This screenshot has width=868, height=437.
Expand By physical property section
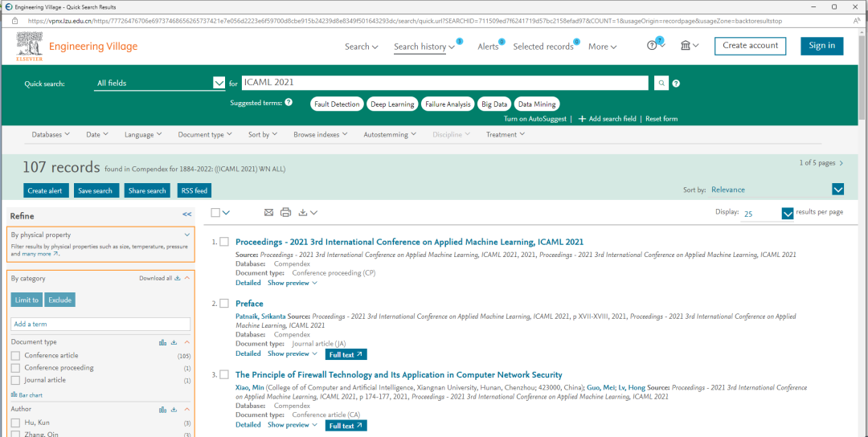pyautogui.click(x=187, y=235)
